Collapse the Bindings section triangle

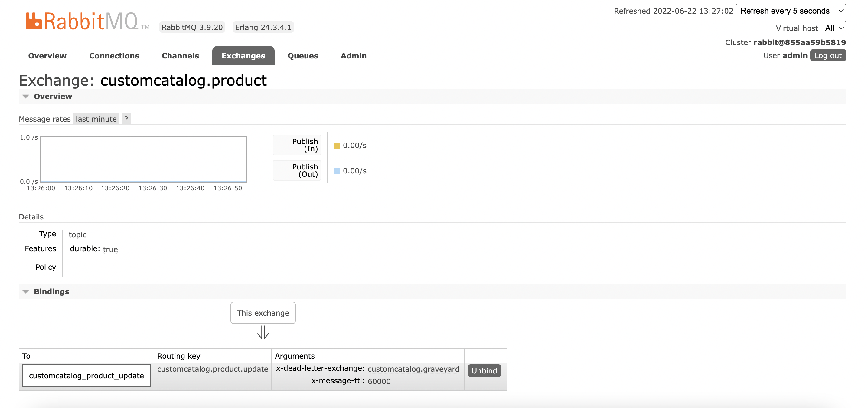26,291
